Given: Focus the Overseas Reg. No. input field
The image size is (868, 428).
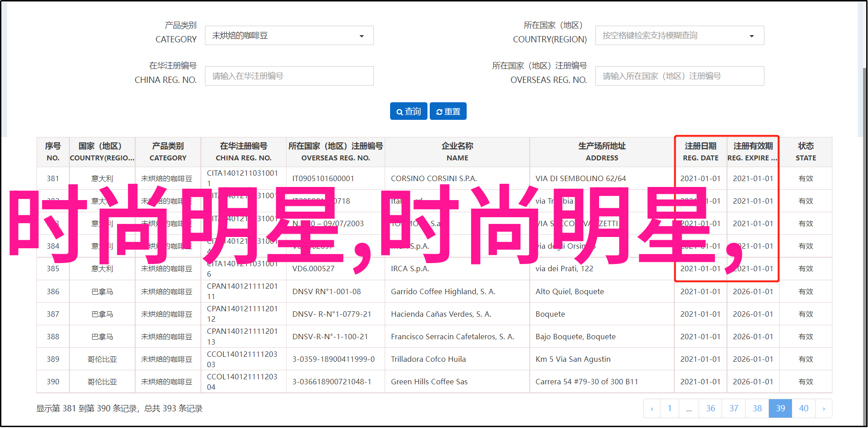Looking at the screenshot, I should coord(680,76).
